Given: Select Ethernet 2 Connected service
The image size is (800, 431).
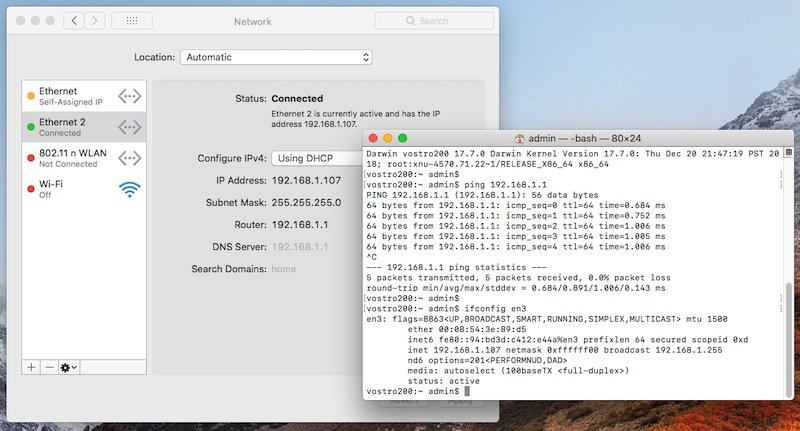Looking at the screenshot, I should click(84, 127).
